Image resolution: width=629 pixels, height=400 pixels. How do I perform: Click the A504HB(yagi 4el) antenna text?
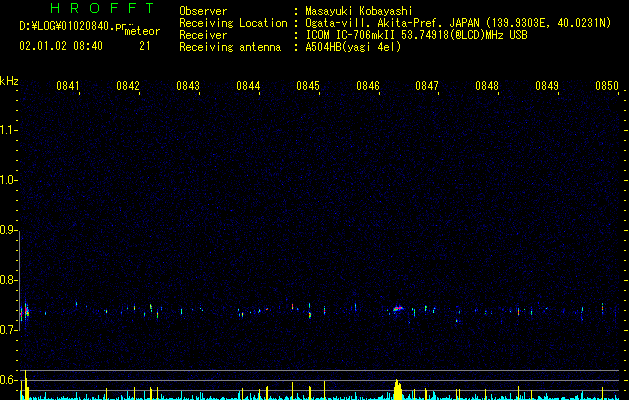click(353, 47)
